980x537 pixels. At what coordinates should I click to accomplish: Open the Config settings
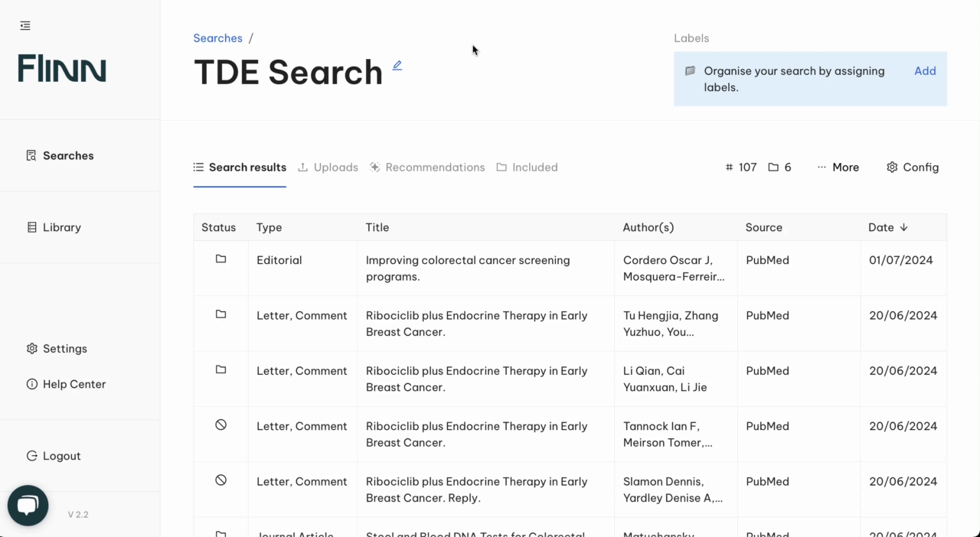pyautogui.click(x=913, y=167)
